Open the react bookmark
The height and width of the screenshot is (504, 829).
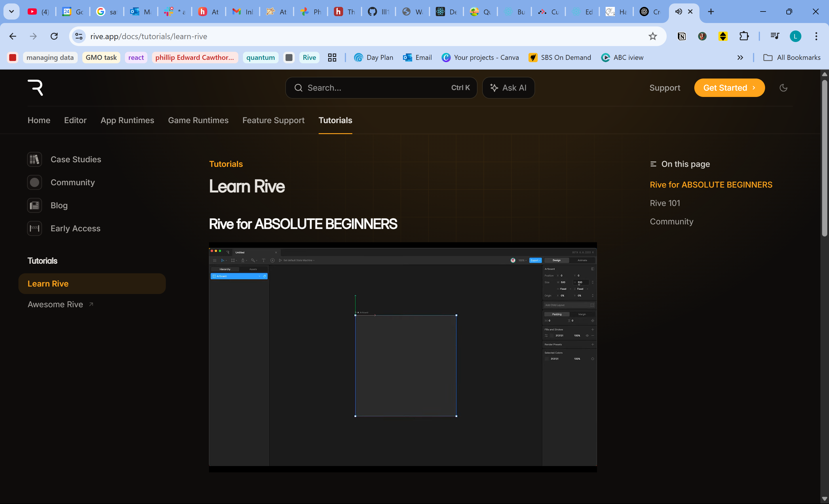point(136,58)
